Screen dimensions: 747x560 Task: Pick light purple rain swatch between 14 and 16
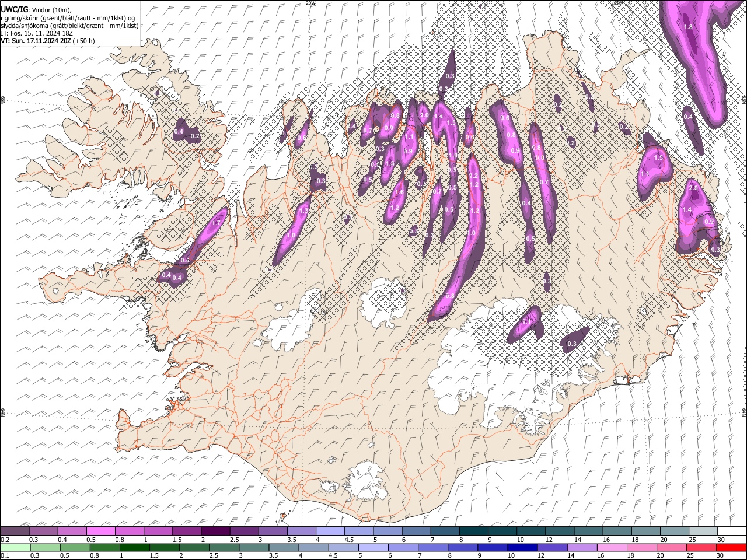point(582,547)
